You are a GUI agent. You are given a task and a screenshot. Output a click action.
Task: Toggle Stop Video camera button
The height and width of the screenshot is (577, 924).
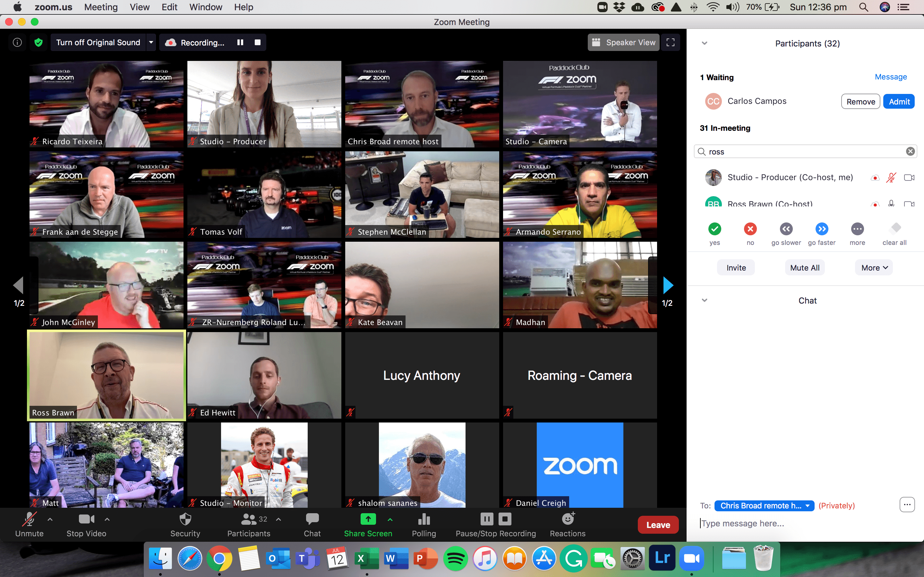pyautogui.click(x=86, y=519)
